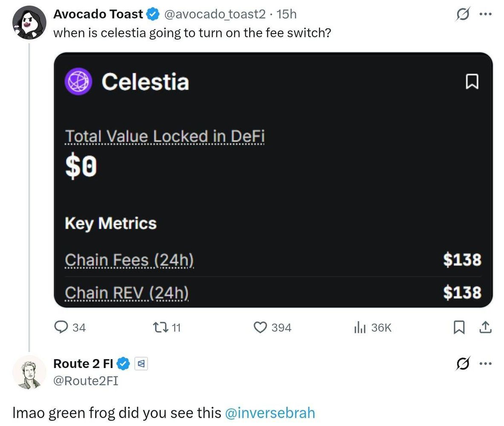Open the more options menu on Route 2 FI's reply
The image size is (504, 426).
pyautogui.click(x=486, y=363)
